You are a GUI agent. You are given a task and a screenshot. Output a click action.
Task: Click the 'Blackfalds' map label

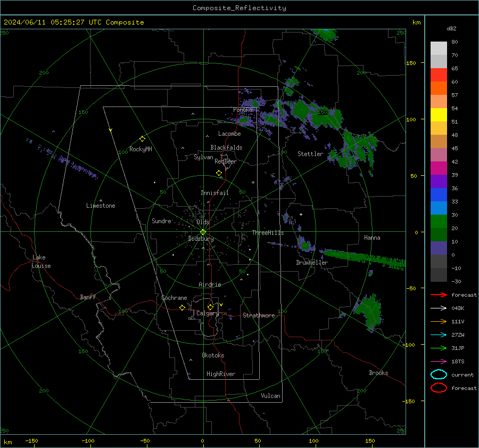pos(226,148)
